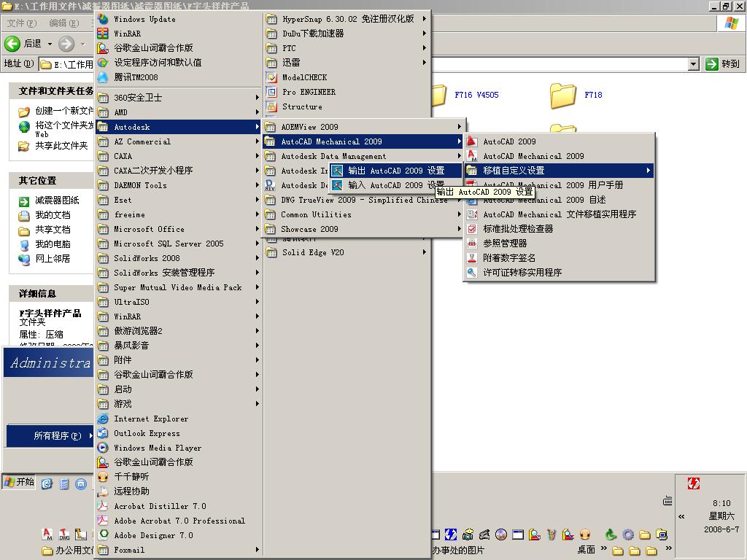Open 所有程序 in start menu
This screenshot has height=560, width=747.
50,436
